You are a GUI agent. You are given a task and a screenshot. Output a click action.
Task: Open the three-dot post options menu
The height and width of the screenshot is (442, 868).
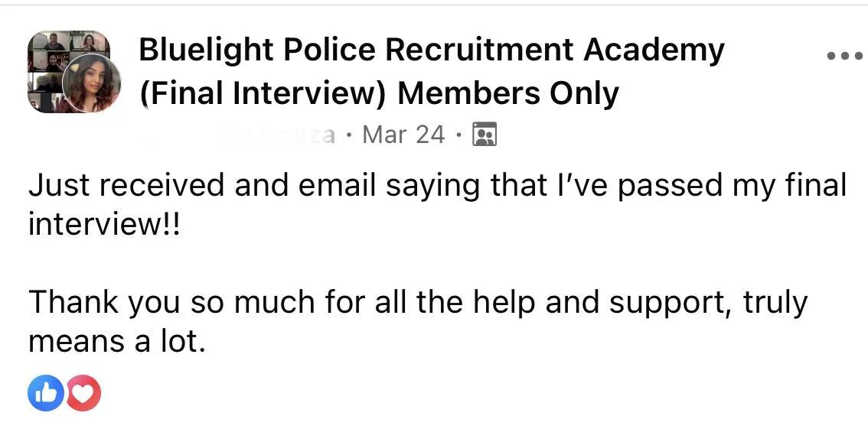[845, 55]
